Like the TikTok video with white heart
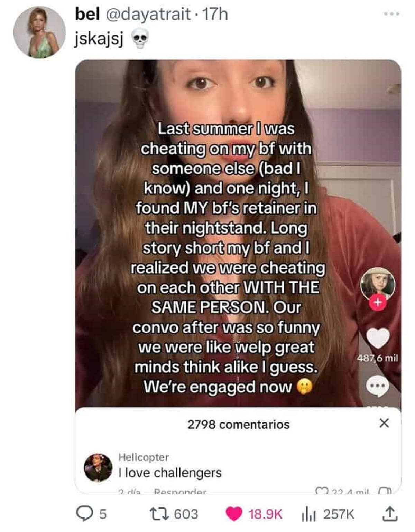This screenshot has width=415, height=532. (x=378, y=338)
